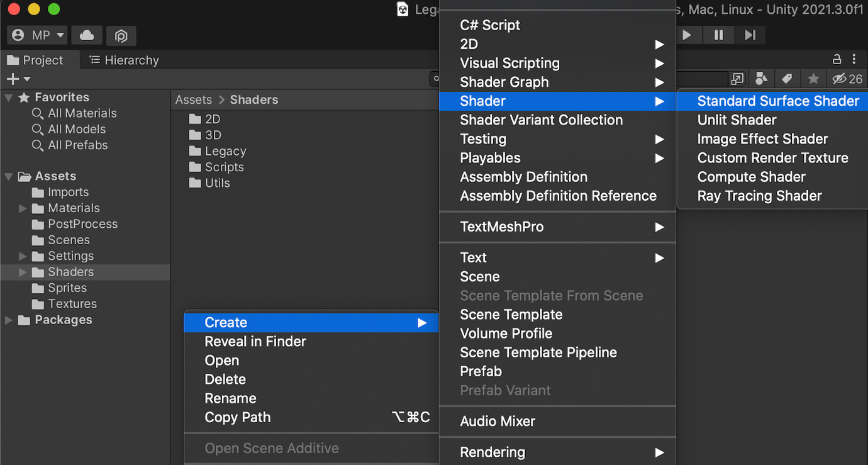Viewport: 868px width, 465px height.
Task: Expand the Materials folder in Assets tree
Action: (x=23, y=208)
